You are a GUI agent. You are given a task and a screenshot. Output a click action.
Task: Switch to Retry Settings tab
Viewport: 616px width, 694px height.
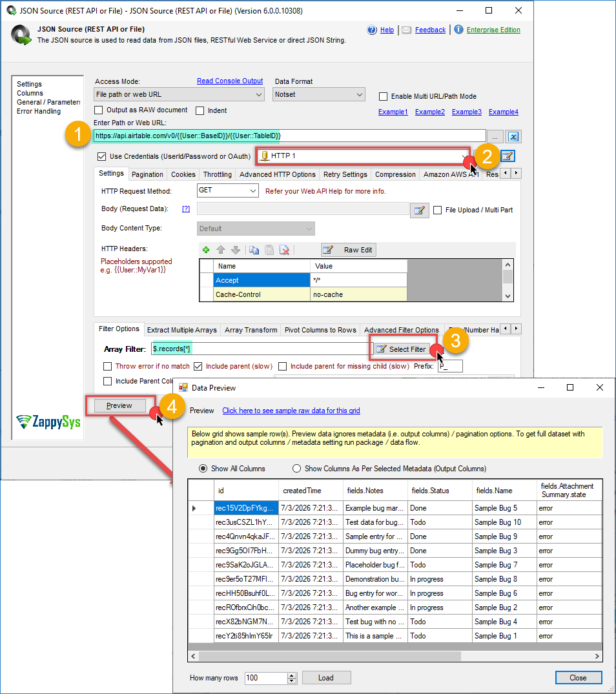pos(345,174)
